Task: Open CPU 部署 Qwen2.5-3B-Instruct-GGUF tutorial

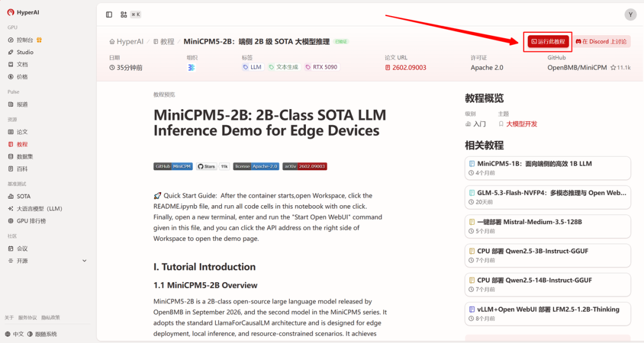Action: pyautogui.click(x=547, y=255)
